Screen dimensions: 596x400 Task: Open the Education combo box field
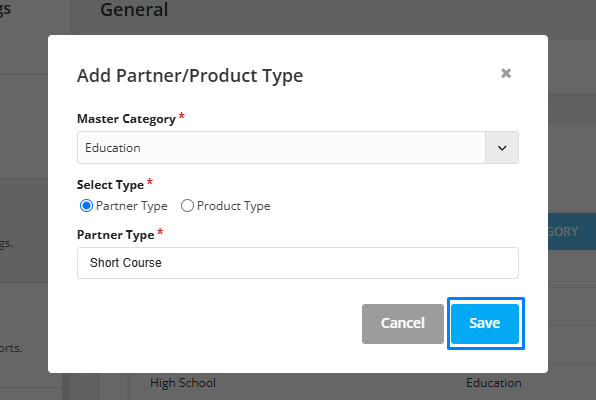298,148
